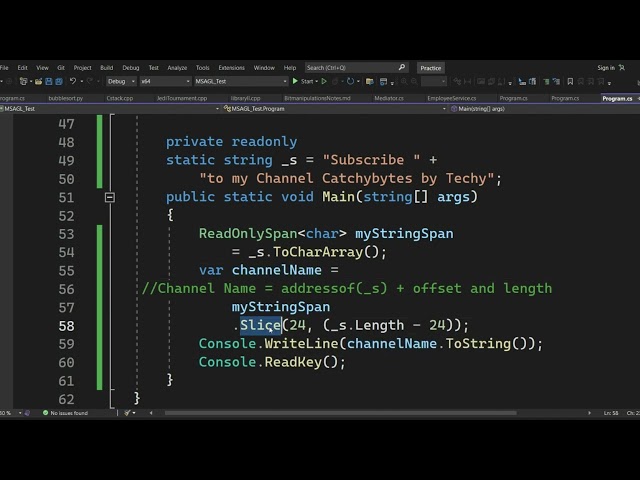640x480 pixels.
Task: Click line number 58 in gutter
Action: click(x=66, y=326)
